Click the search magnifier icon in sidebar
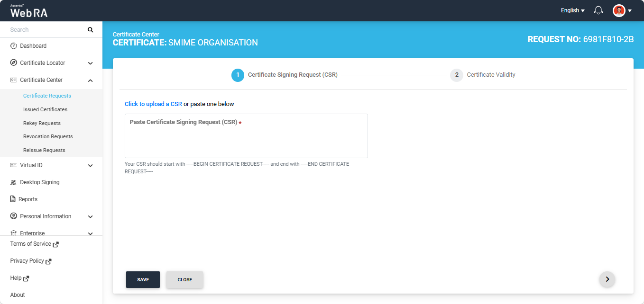This screenshot has width=644, height=304. pos(90,30)
